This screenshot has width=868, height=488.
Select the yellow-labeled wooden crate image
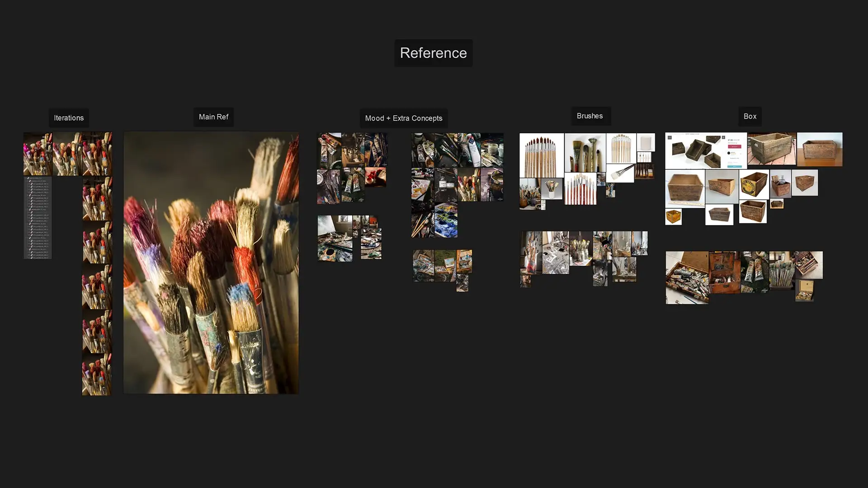click(754, 184)
